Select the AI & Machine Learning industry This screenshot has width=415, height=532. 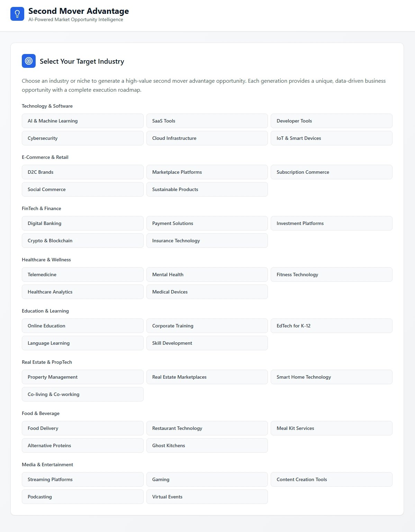(x=82, y=120)
